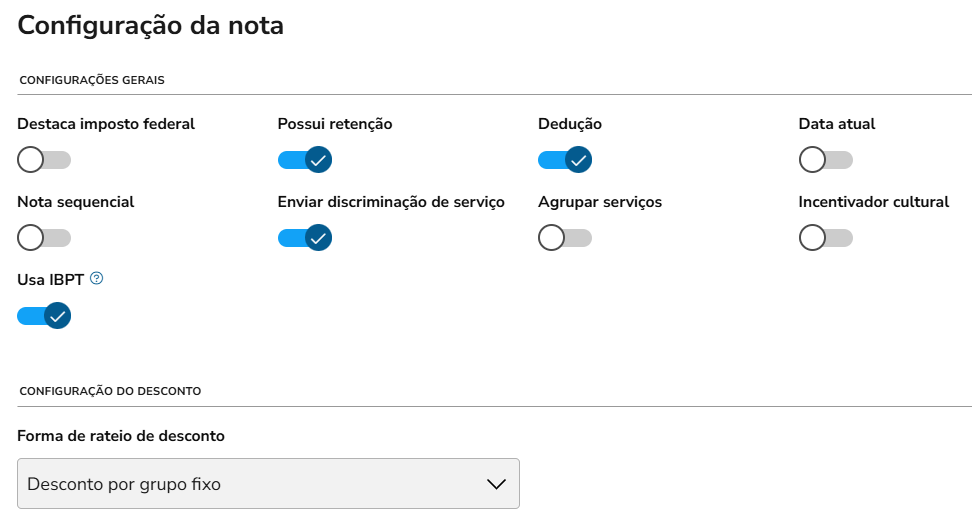972x523 pixels.
Task: Click the Forma de rateio de desconto label
Action: (121, 436)
